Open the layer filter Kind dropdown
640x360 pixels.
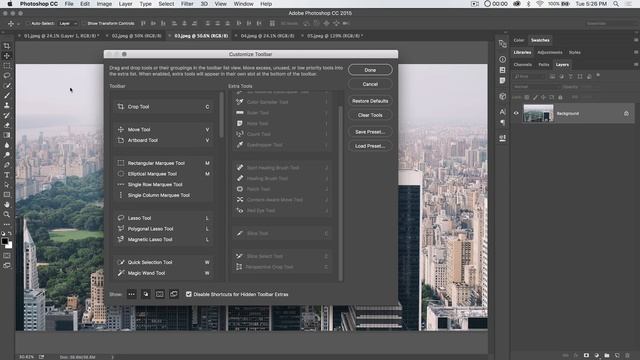[x=529, y=76]
